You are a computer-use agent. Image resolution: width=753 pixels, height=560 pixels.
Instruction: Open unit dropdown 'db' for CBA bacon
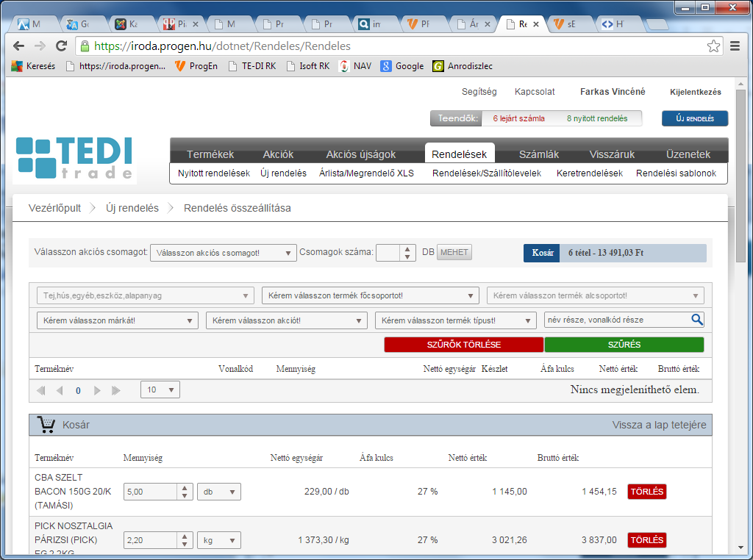coord(219,492)
